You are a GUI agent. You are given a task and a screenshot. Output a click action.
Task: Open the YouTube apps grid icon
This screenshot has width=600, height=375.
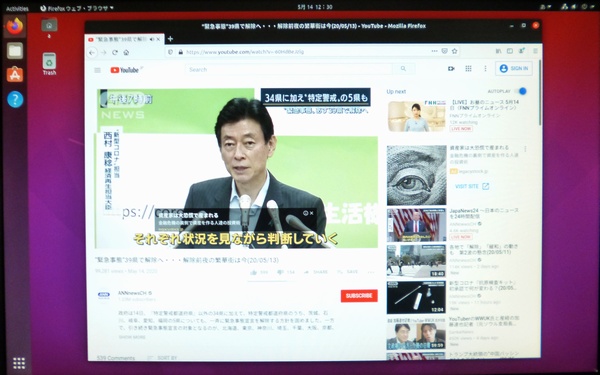click(x=468, y=68)
